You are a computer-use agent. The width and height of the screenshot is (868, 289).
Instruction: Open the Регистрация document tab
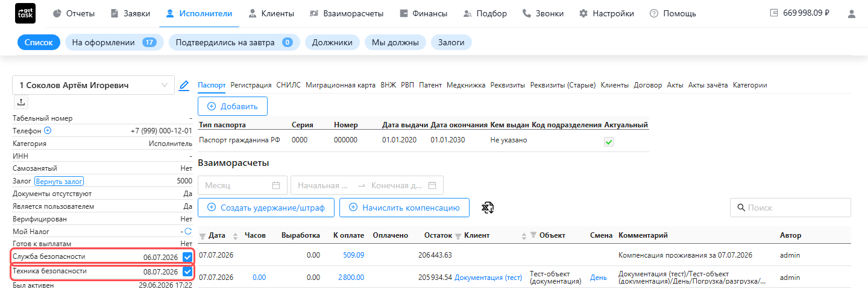[x=251, y=85]
